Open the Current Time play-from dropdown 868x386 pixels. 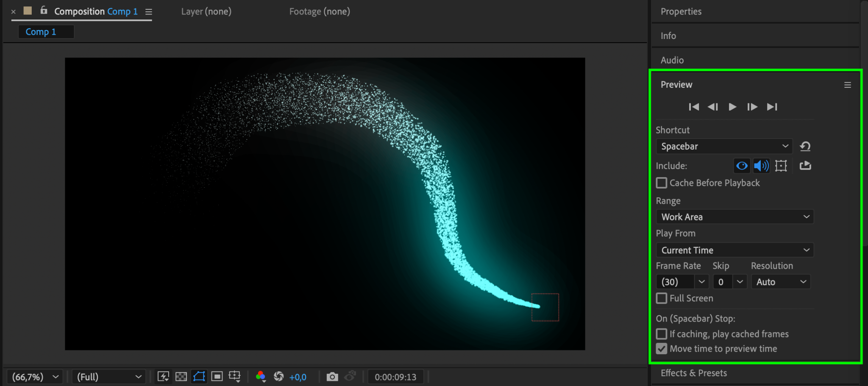(x=735, y=250)
